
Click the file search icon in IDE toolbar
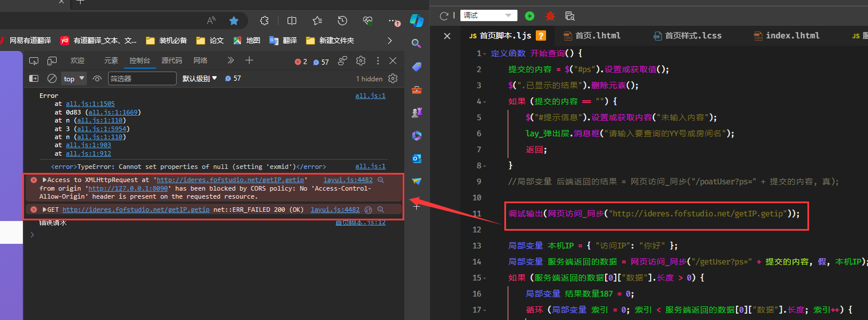(570, 15)
